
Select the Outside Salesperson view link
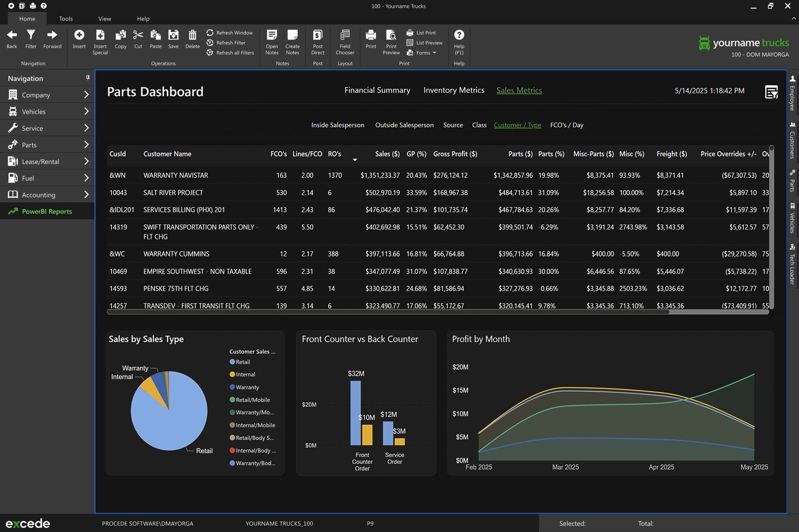tap(404, 125)
